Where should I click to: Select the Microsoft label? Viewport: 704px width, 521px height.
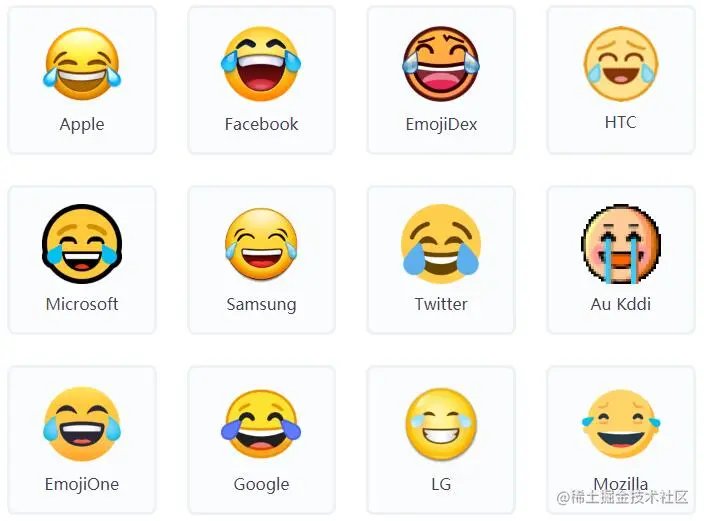[82, 304]
